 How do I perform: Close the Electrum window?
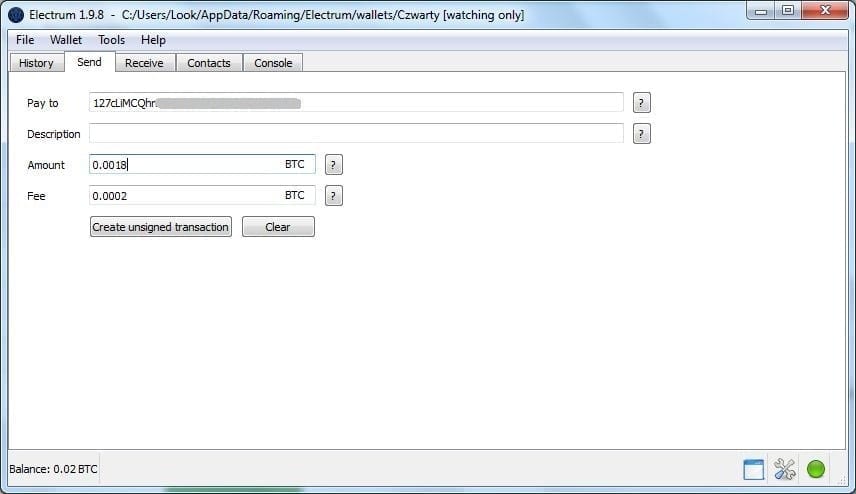click(825, 11)
